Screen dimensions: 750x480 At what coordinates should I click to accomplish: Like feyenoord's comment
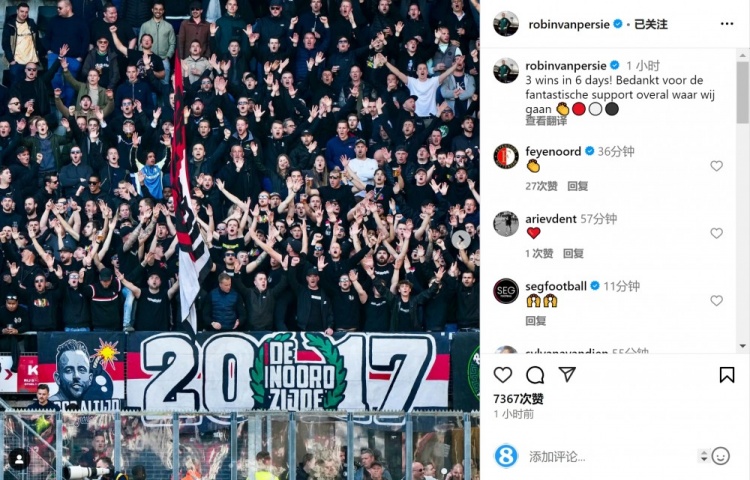coord(716,166)
